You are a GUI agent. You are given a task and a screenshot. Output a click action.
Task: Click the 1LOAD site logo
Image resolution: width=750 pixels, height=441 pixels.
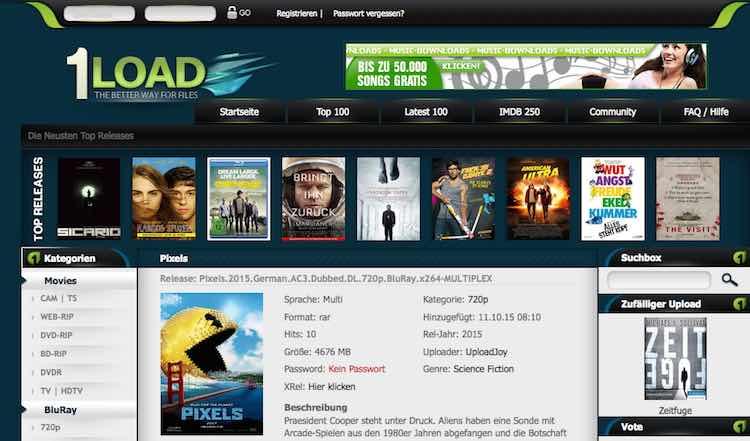coord(171,74)
